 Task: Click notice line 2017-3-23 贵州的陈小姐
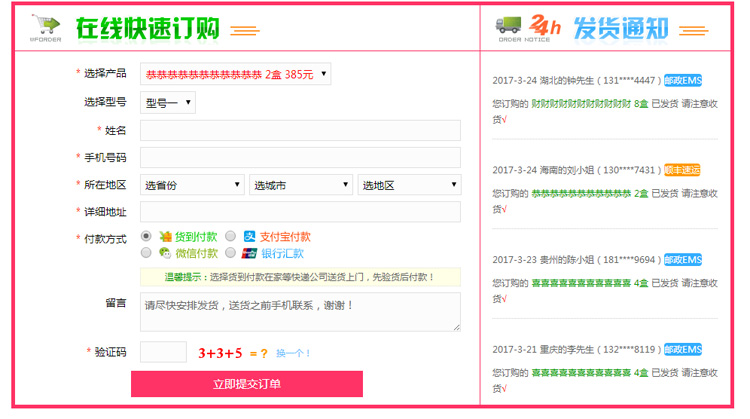[x=577, y=260]
